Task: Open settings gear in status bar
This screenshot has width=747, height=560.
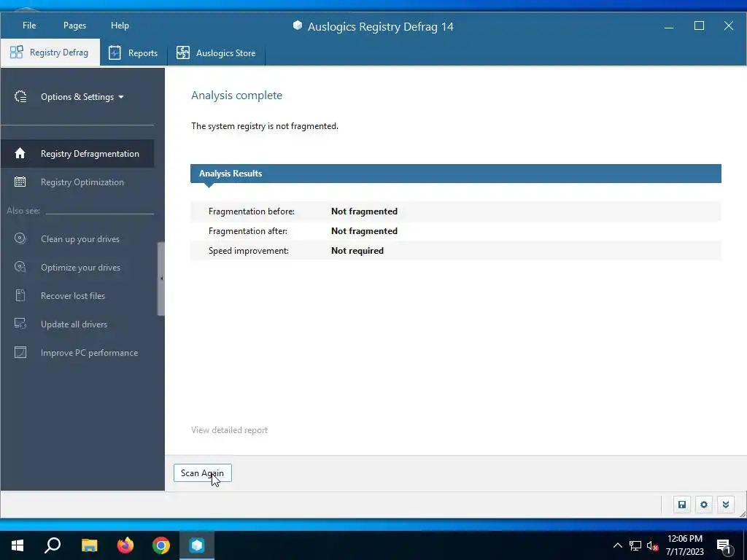Action: [704, 505]
